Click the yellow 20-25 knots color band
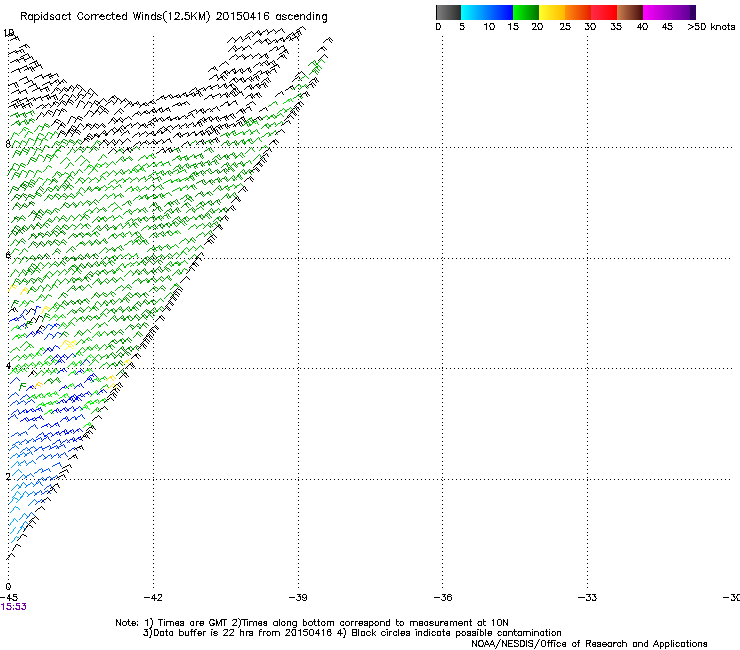The height and width of the screenshot is (650, 740). 552,12
